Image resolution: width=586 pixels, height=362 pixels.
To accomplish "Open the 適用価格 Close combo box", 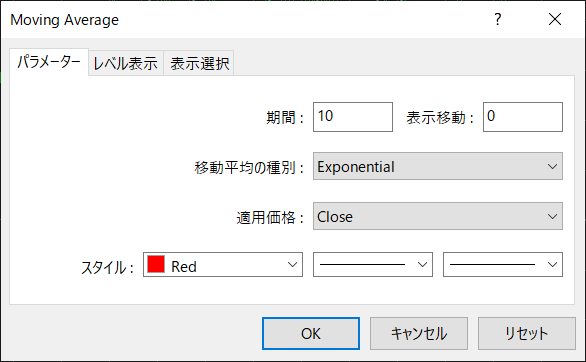I will [438, 216].
